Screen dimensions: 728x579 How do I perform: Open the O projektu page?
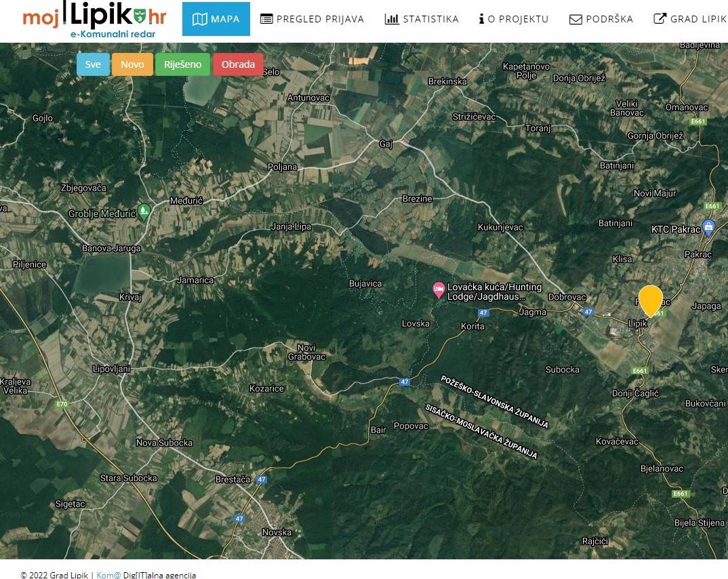(514, 19)
